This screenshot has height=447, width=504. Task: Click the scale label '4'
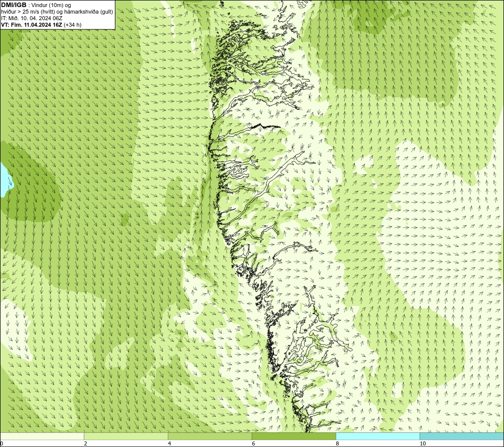click(169, 444)
